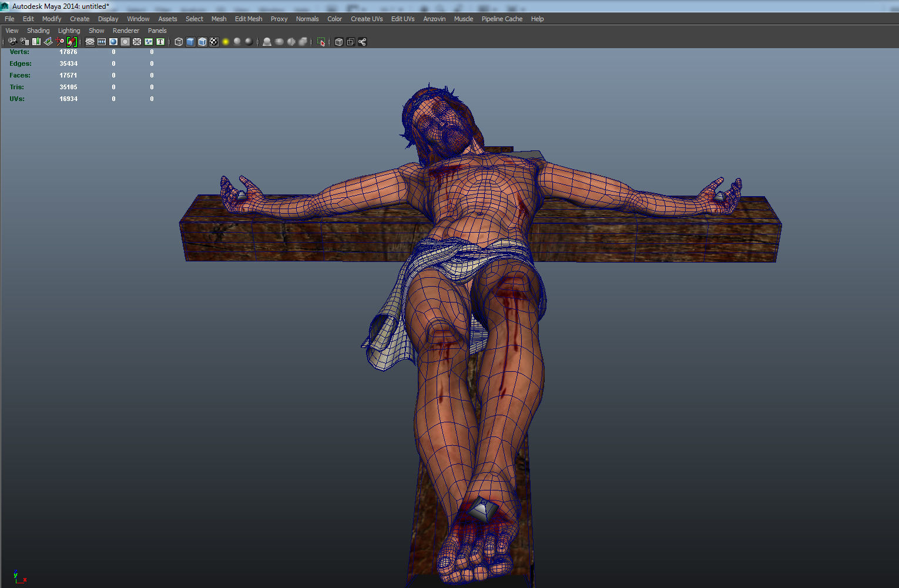Open the Muscle menu

[464, 19]
